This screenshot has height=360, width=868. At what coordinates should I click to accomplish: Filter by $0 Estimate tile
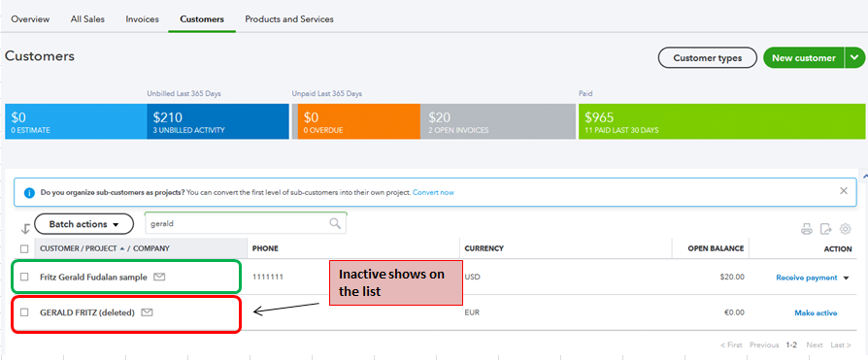coord(76,121)
